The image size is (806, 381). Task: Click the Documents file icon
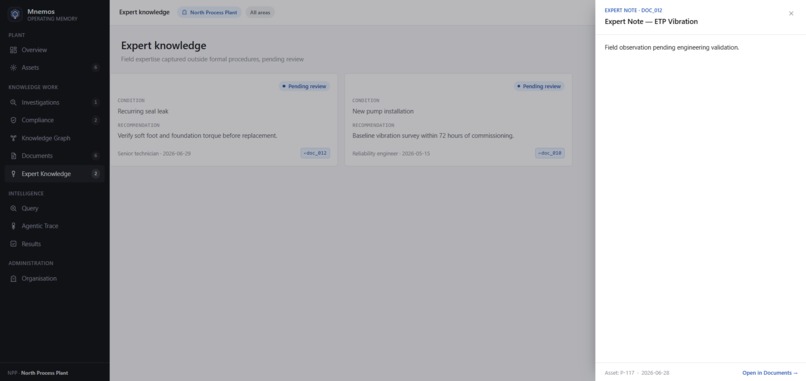(13, 156)
